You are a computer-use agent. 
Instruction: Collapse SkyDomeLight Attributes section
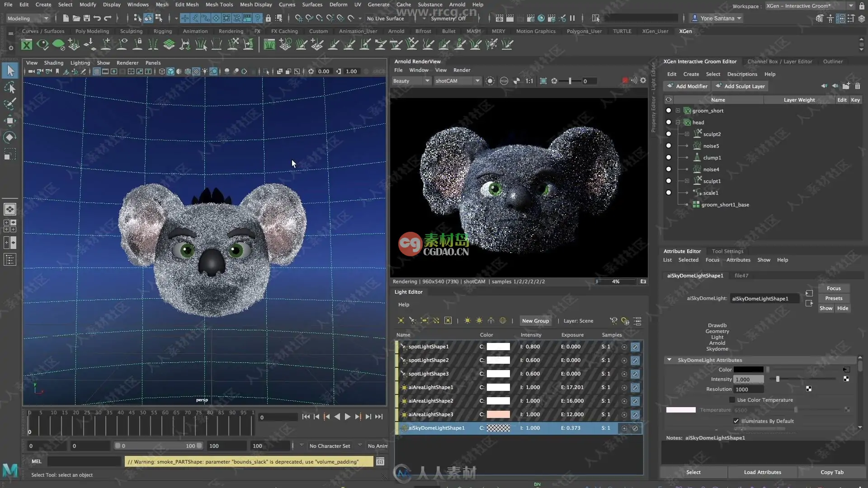pos(669,360)
